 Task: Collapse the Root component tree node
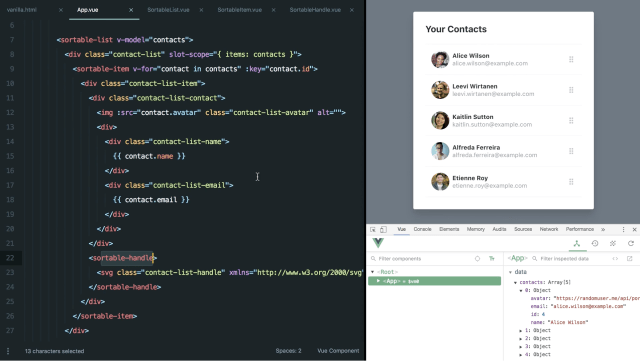tap(372, 272)
